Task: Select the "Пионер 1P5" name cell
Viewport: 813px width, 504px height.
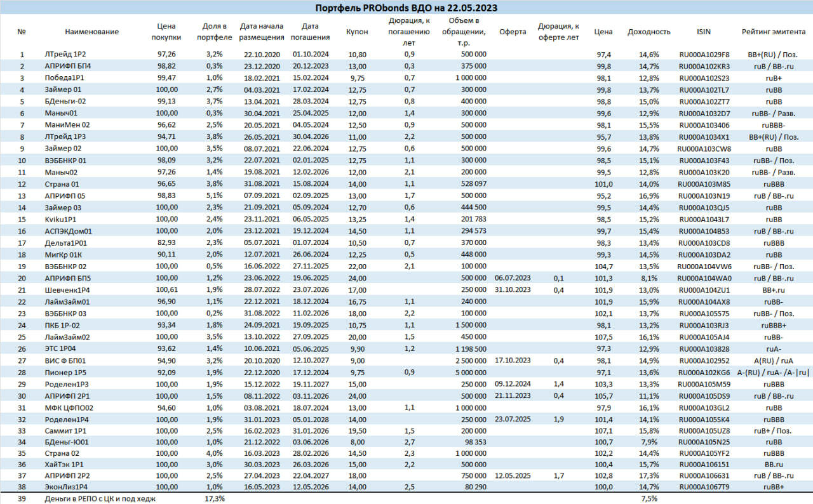Action: pyautogui.click(x=65, y=372)
